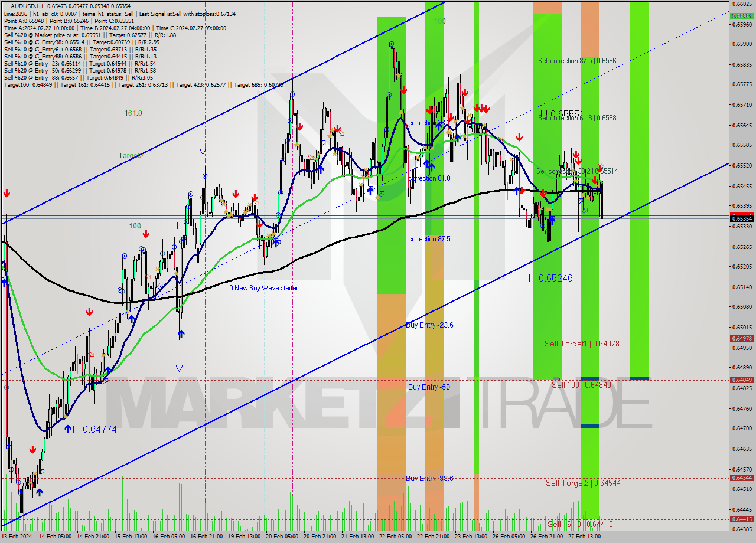
Task: Click the blue 'correction 87.5' label
Action: pos(429,239)
